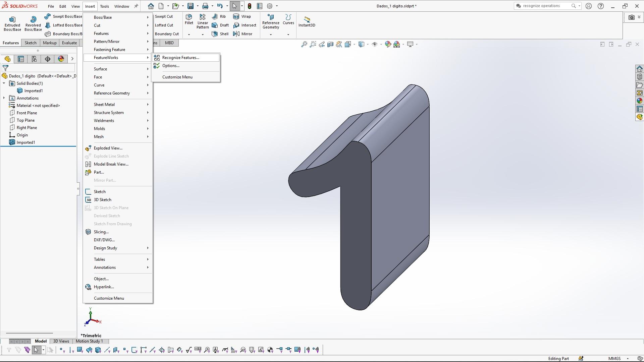Viewport: 644px width, 362px height.
Task: Select the Lofted Boss/Base tool
Action: pos(64,25)
